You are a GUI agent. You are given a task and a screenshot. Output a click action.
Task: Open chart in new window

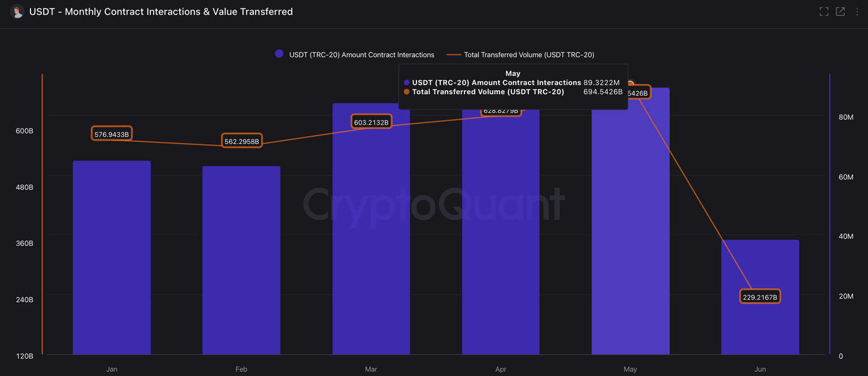tap(840, 12)
